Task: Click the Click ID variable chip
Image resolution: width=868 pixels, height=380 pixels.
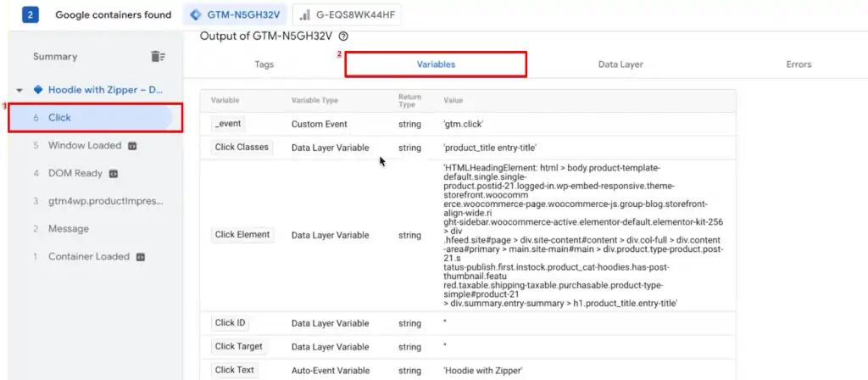Action: click(231, 323)
